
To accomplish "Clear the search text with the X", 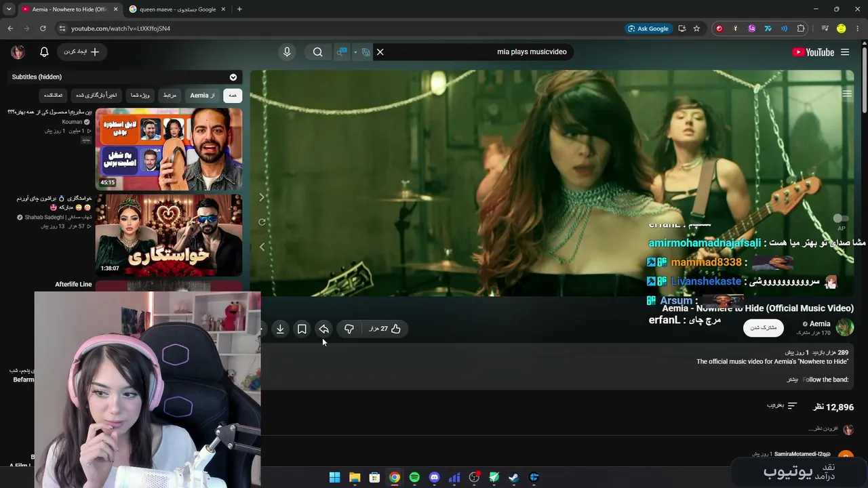I will [380, 52].
